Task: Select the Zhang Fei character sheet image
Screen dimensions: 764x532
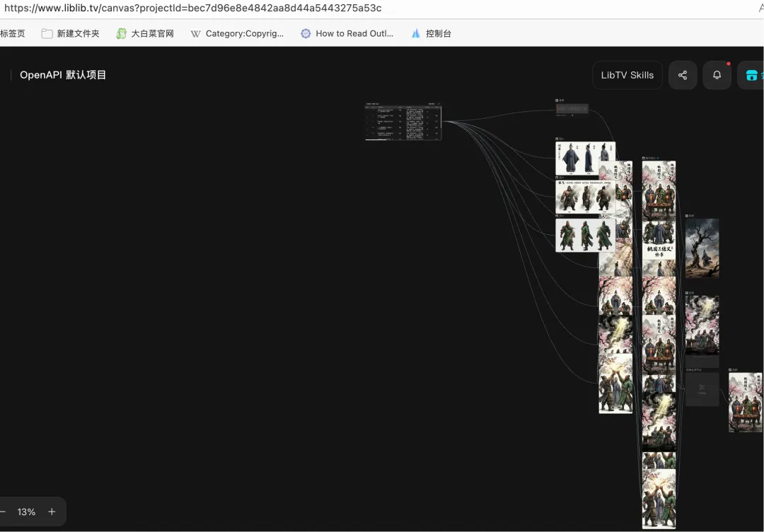Action: pyautogui.click(x=585, y=197)
